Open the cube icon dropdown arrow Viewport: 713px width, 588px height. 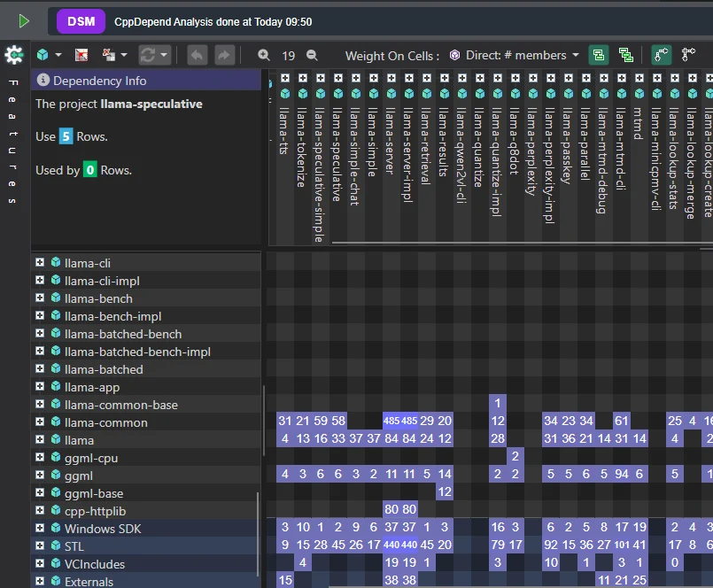(x=58, y=55)
